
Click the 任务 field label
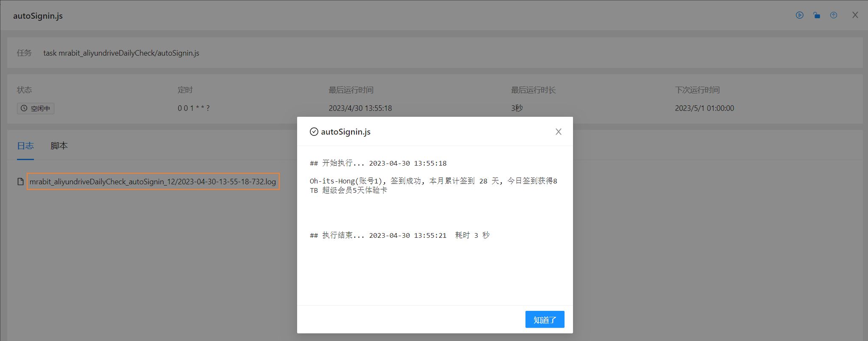tap(24, 53)
